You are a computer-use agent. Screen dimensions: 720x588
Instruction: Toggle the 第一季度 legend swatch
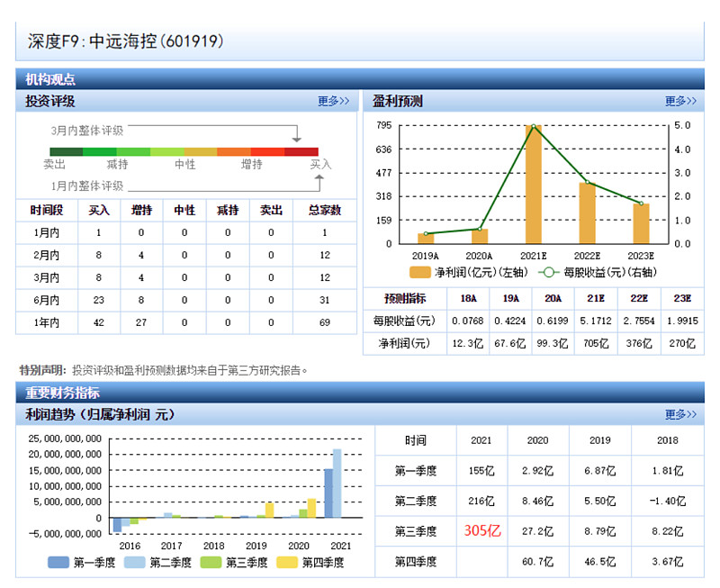coord(59,563)
